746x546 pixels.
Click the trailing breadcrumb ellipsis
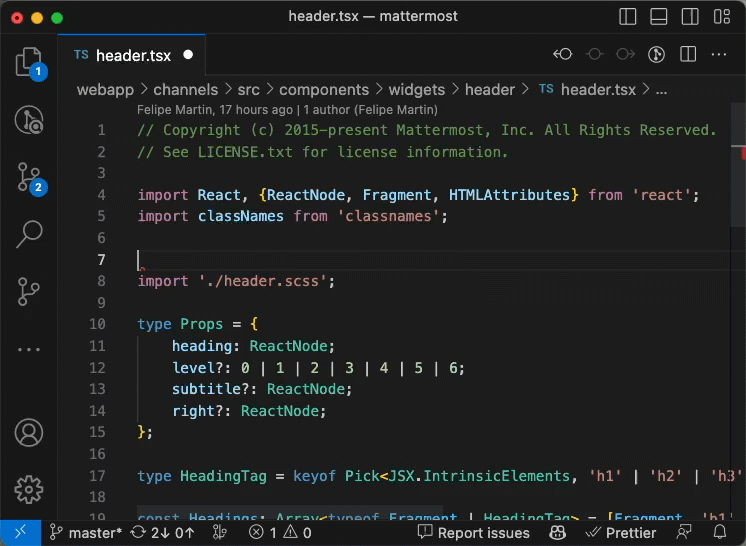pyautogui.click(x=661, y=89)
